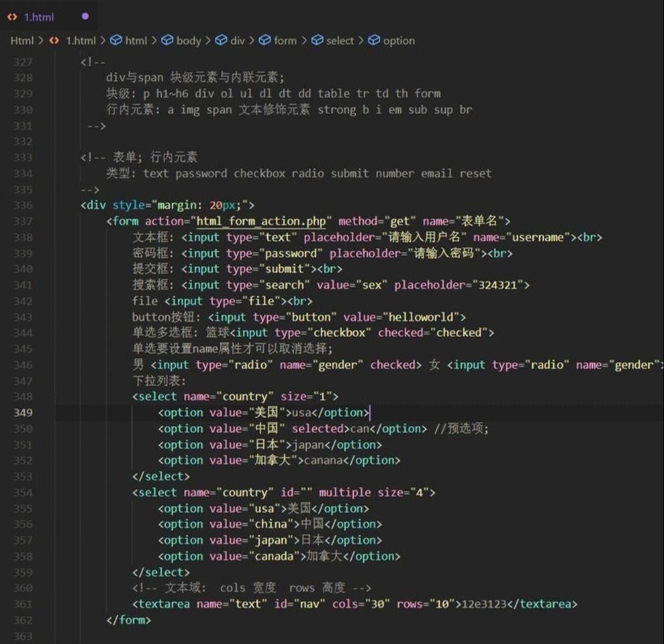This screenshot has height=644, width=664.
Task: Select the 1.html breadcrumb item
Action: tap(81, 41)
